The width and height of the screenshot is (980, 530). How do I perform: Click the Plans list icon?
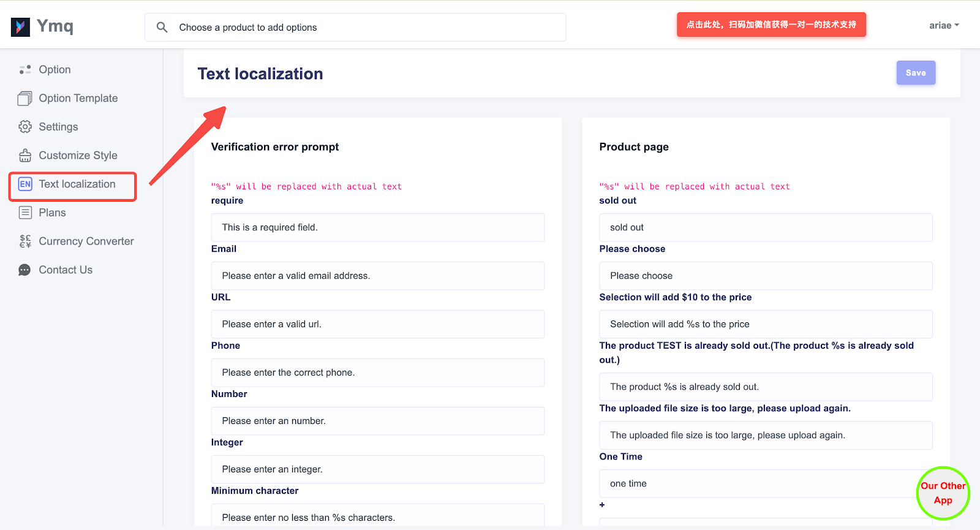tap(25, 213)
